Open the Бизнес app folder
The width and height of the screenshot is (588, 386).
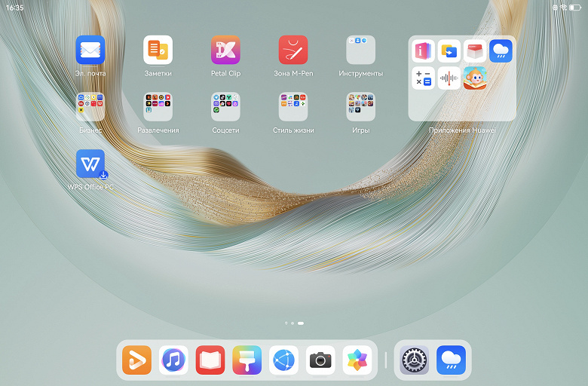[x=90, y=107]
